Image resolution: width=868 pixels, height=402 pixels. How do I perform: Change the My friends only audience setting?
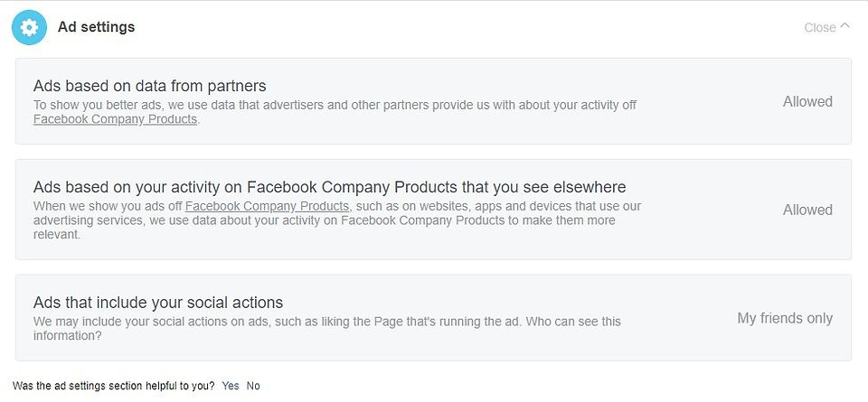[785, 319]
